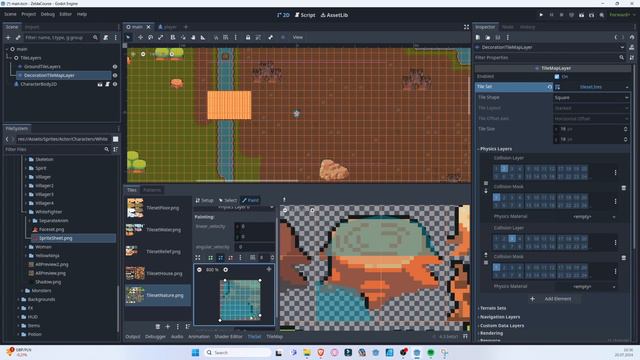Open the Tile Shape Square dropdown
This screenshot has width=640, height=360.
click(591, 98)
